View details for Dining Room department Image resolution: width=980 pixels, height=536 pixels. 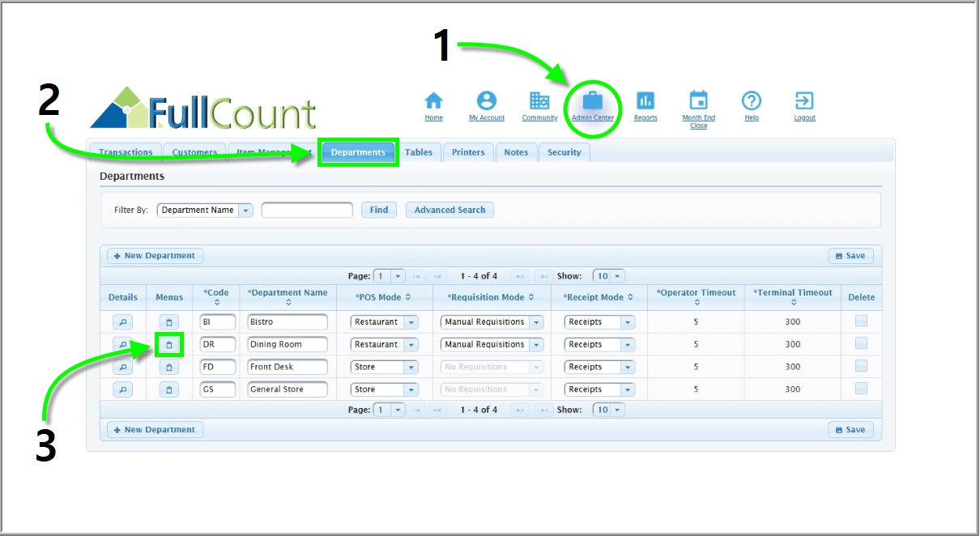point(122,345)
